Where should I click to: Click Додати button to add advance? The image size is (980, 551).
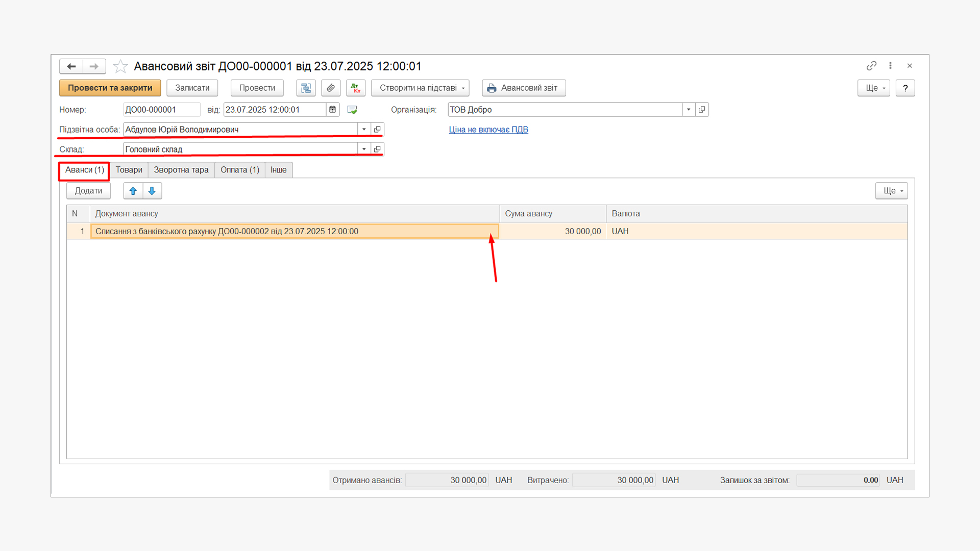click(x=88, y=191)
